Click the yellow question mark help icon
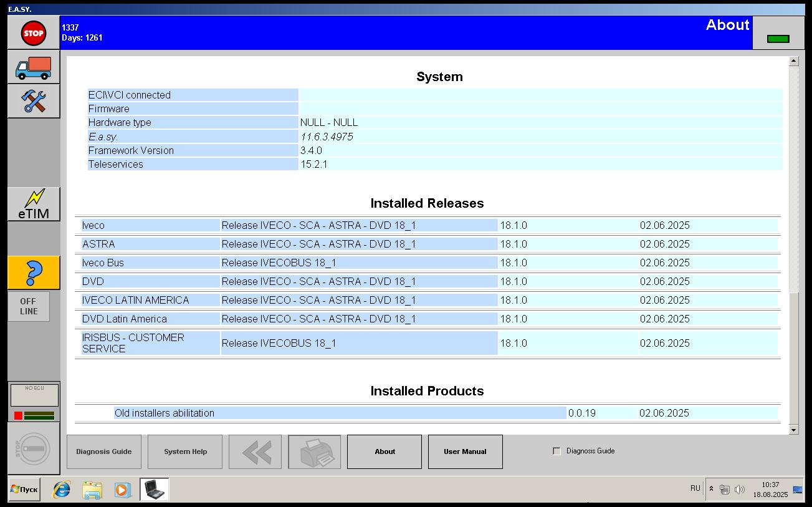 [34, 273]
